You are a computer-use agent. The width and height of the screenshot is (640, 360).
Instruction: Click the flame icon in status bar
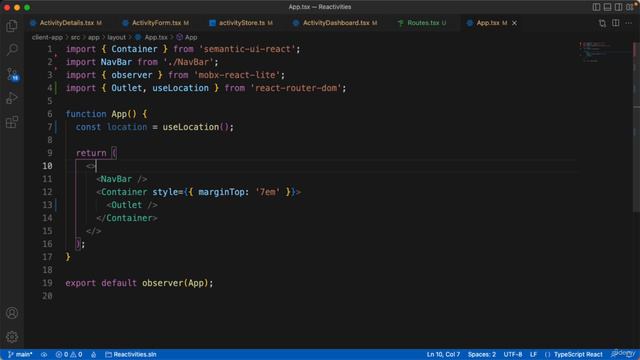[x=93, y=354]
